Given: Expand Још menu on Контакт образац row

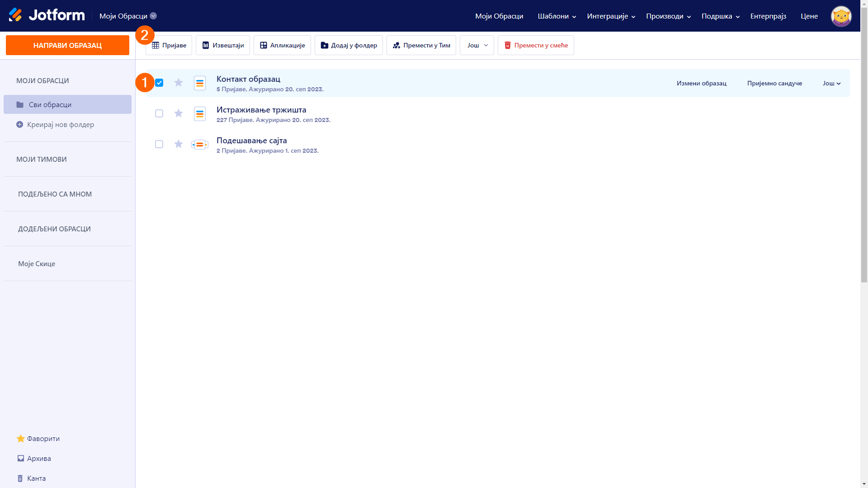Looking at the screenshot, I should click(831, 83).
